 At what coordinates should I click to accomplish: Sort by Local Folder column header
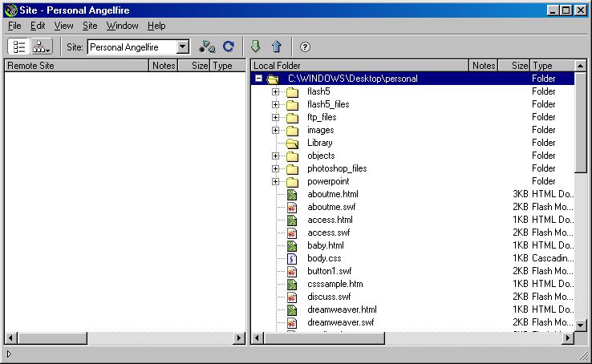[x=359, y=66]
